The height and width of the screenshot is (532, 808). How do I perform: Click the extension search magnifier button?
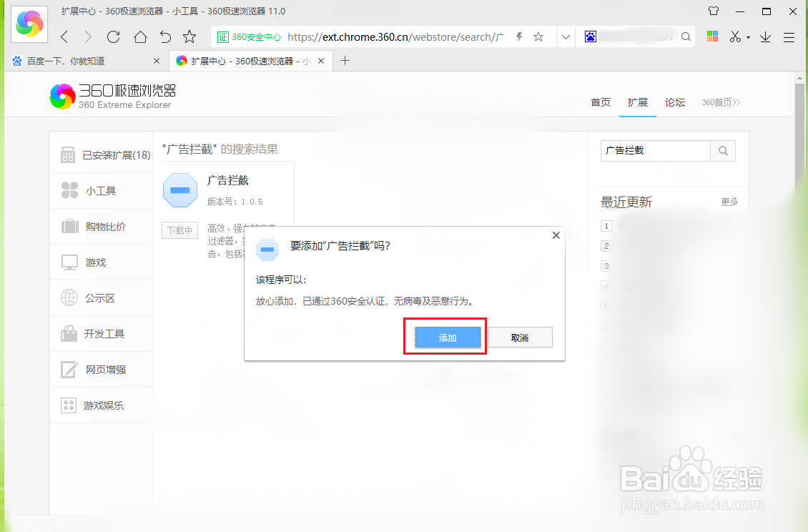(723, 151)
